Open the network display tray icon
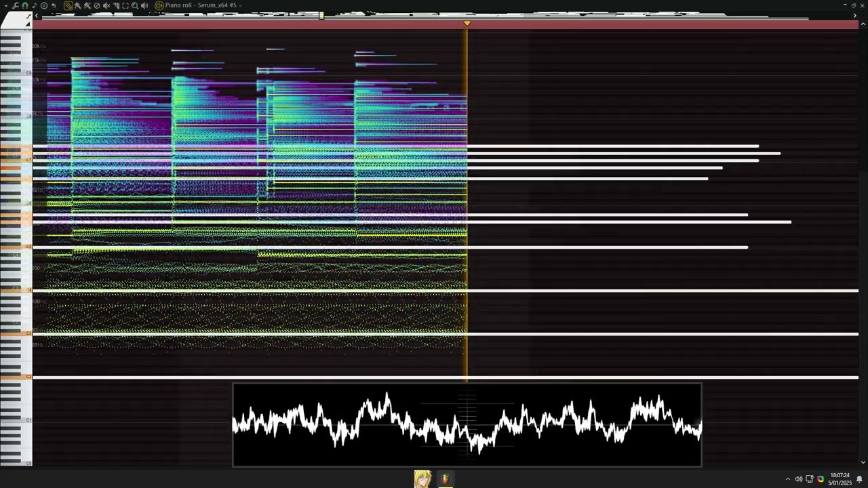The width and height of the screenshot is (868, 488). tap(809, 479)
